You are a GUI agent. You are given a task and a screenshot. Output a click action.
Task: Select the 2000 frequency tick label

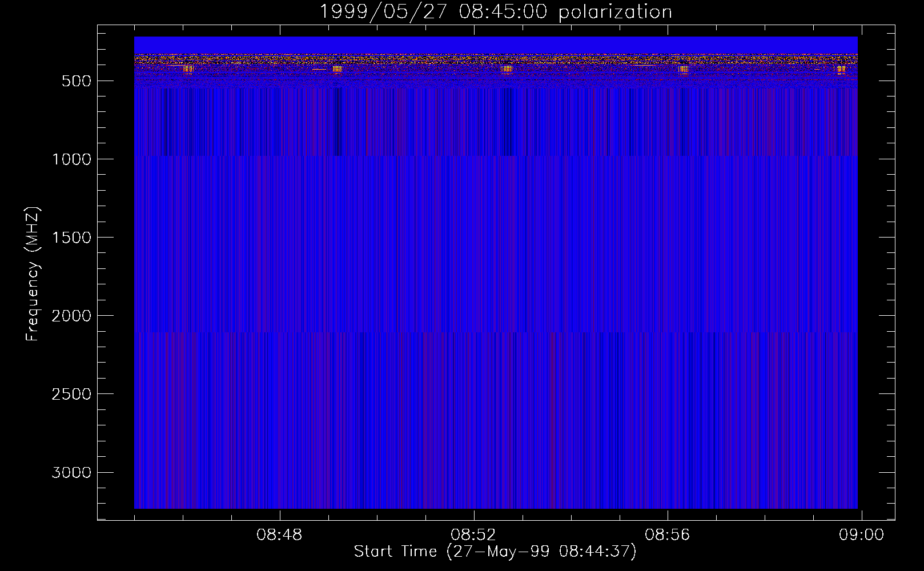(x=71, y=316)
